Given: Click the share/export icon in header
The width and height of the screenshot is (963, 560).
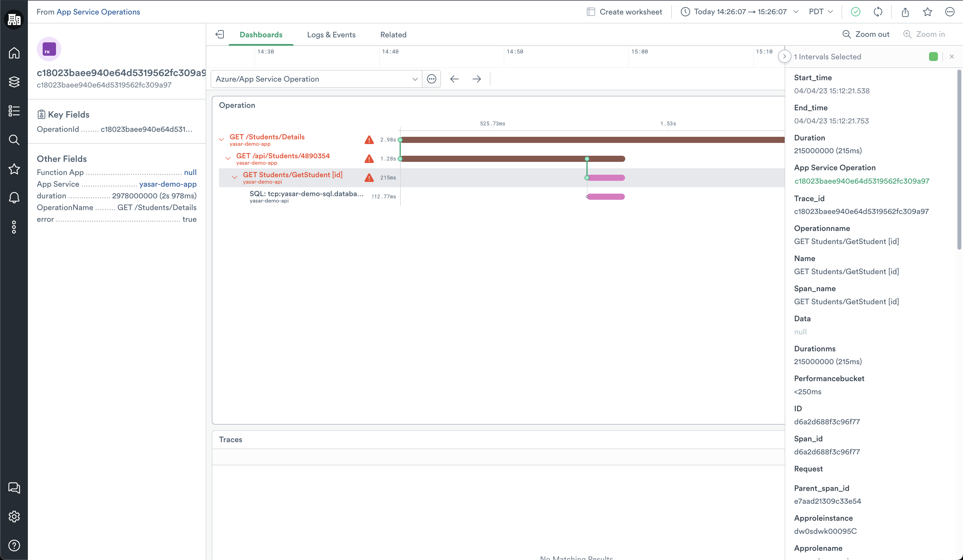Looking at the screenshot, I should pyautogui.click(x=905, y=12).
